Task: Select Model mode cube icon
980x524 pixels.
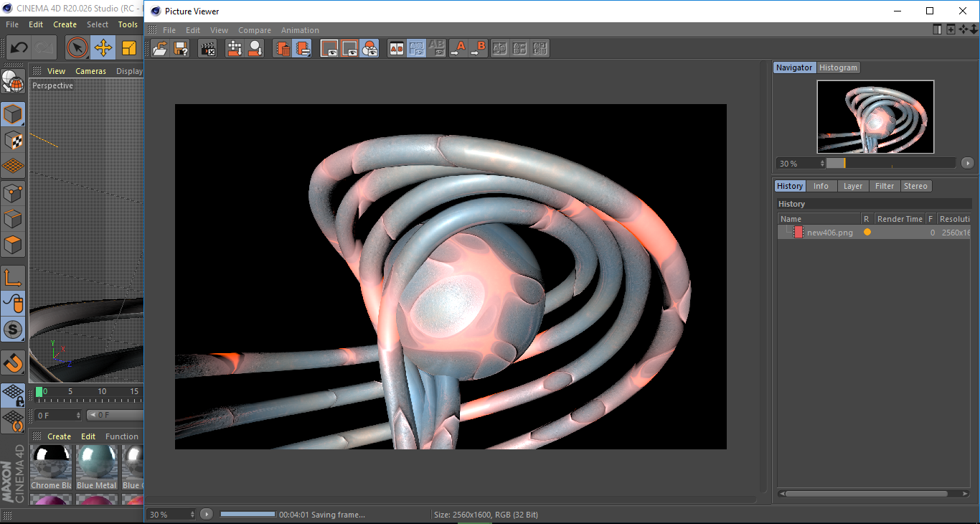Action: tap(13, 114)
